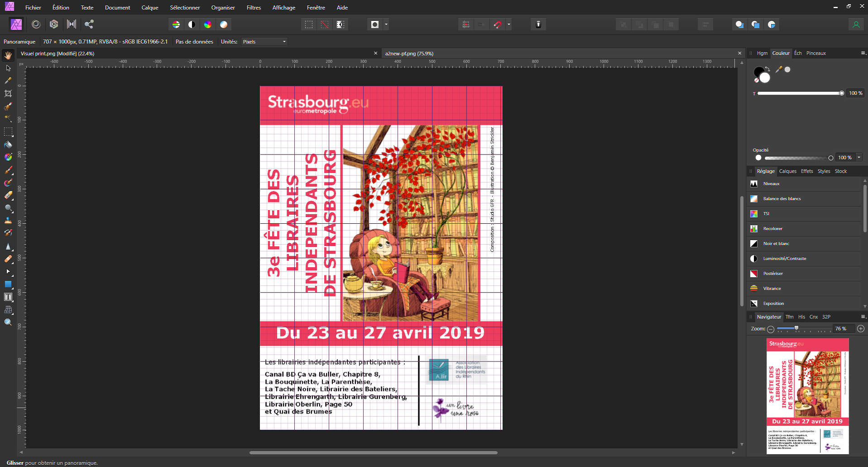This screenshot has width=868, height=467.
Task: Switch to Visuel print.png document tab
Action: pyautogui.click(x=58, y=53)
